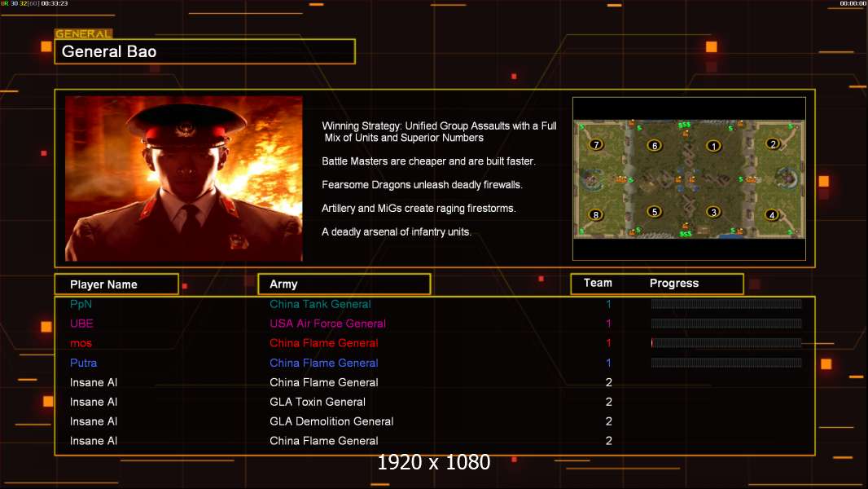
Task: Select player name PpN
Action: (81, 304)
